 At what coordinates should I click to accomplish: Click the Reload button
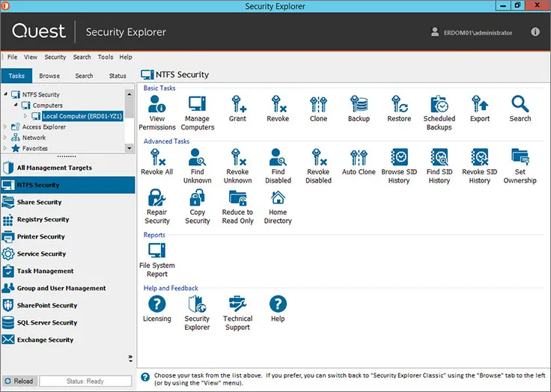[x=19, y=381]
